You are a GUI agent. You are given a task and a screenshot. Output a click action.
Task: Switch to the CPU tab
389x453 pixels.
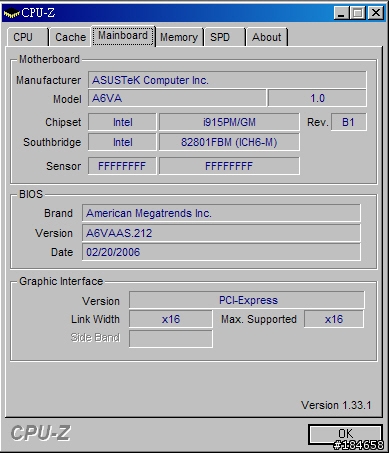pyautogui.click(x=28, y=37)
